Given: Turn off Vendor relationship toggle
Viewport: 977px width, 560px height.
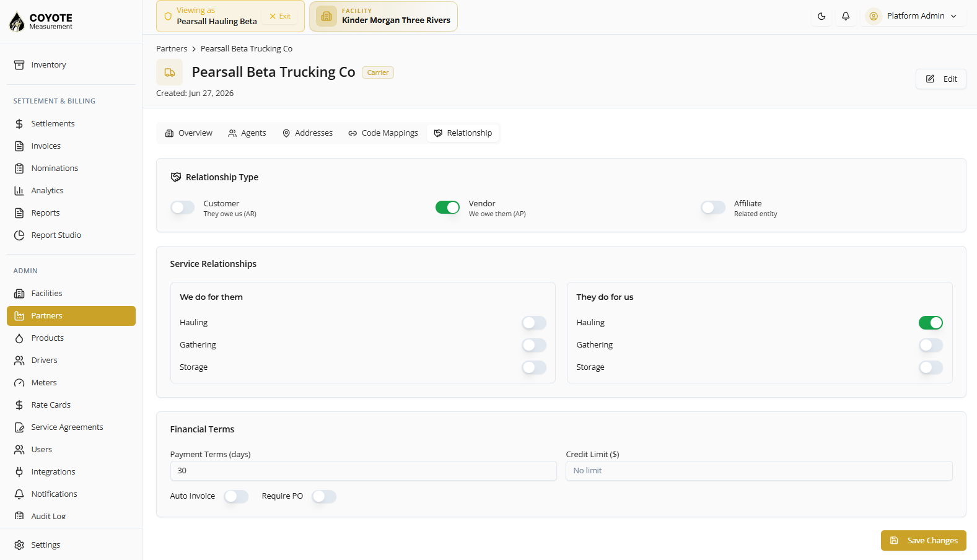Looking at the screenshot, I should click(447, 208).
